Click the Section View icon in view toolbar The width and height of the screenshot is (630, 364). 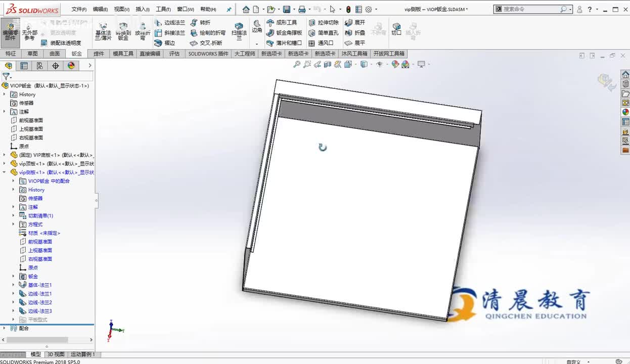click(328, 64)
